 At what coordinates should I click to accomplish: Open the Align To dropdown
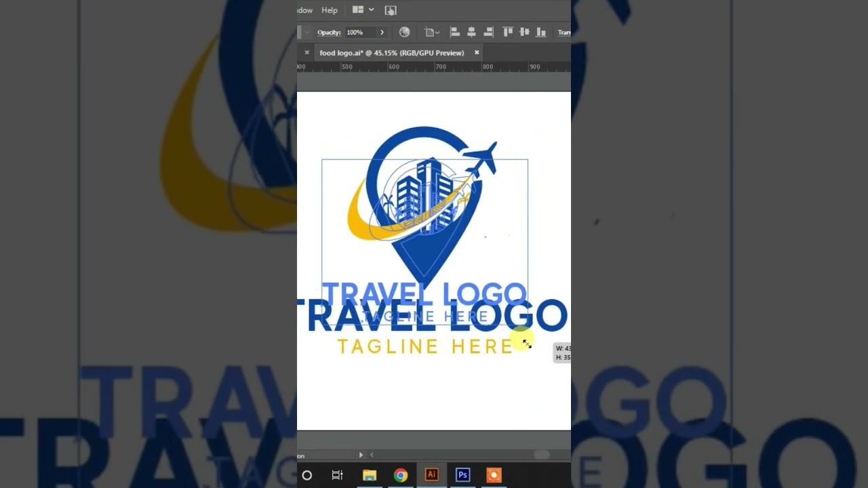coord(432,32)
